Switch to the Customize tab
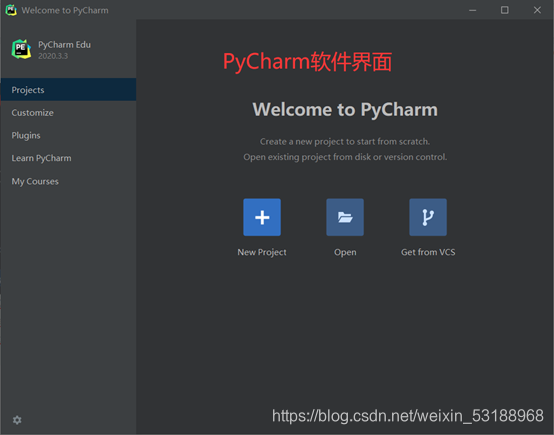Image resolution: width=554 pixels, height=435 pixels. [69, 113]
